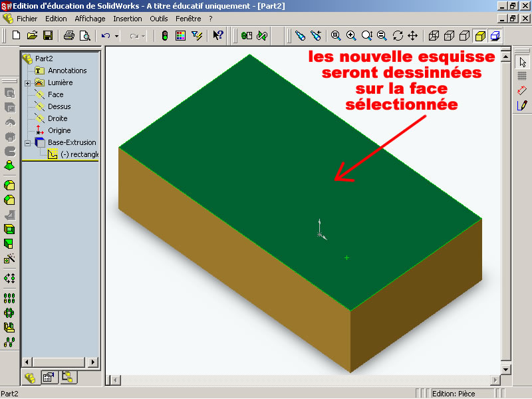This screenshot has height=399, width=532.
Task: Click the Loft feature green icon
Action: (x=9, y=166)
